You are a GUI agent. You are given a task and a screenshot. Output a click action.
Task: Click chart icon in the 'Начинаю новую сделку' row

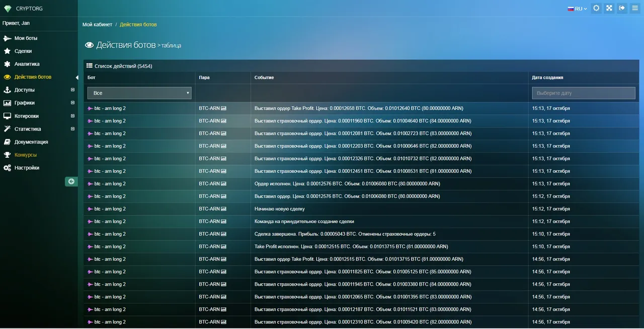[x=224, y=209]
